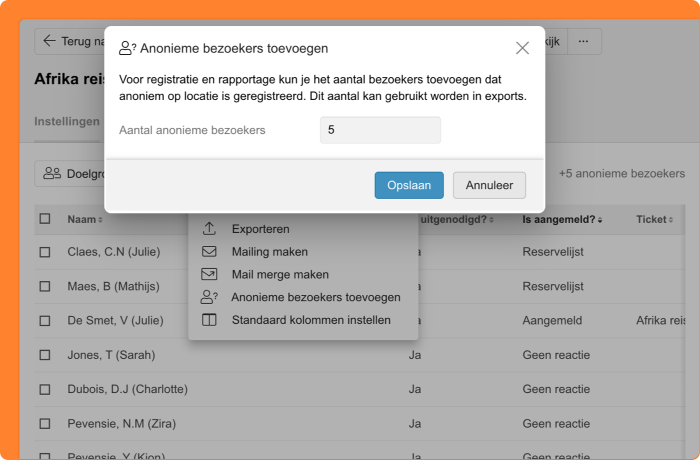Click Reservelijst status in Maes row
This screenshot has width=700, height=460.
(553, 286)
